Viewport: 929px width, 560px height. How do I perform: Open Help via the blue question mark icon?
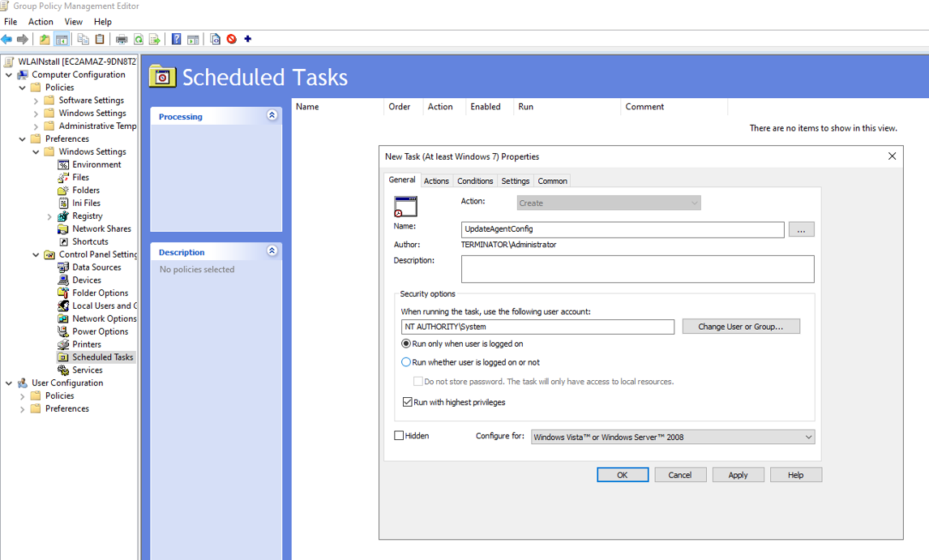pyautogui.click(x=176, y=39)
